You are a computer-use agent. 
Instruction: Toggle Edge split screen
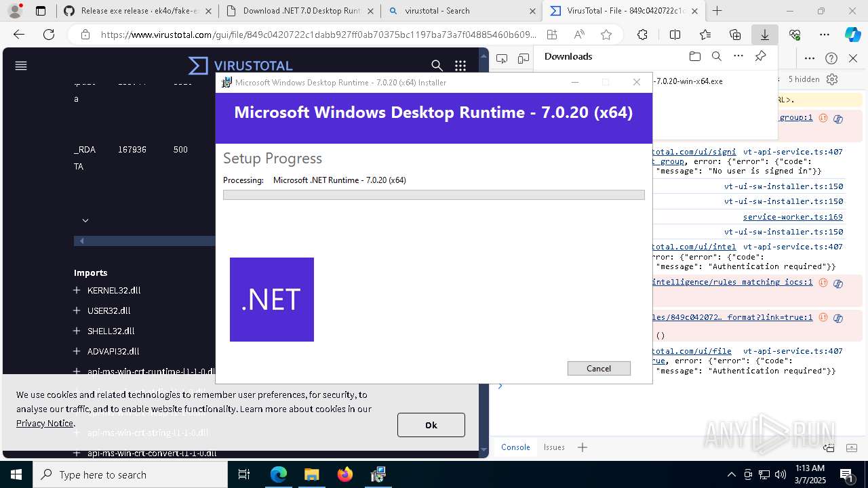675,35
